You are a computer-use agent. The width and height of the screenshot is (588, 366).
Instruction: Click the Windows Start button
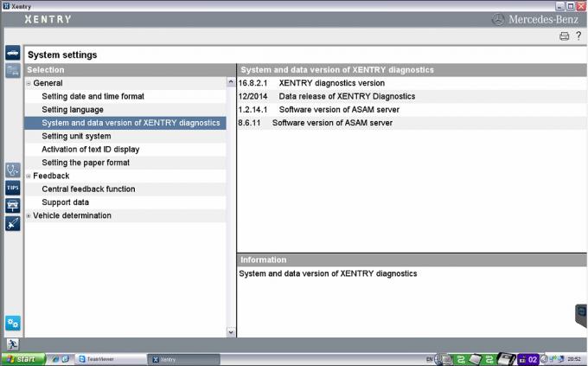click(x=23, y=359)
